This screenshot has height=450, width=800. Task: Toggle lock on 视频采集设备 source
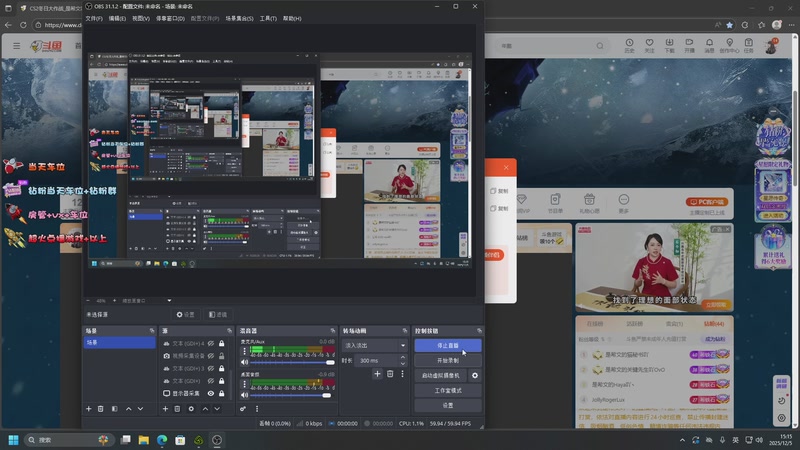coord(221,356)
